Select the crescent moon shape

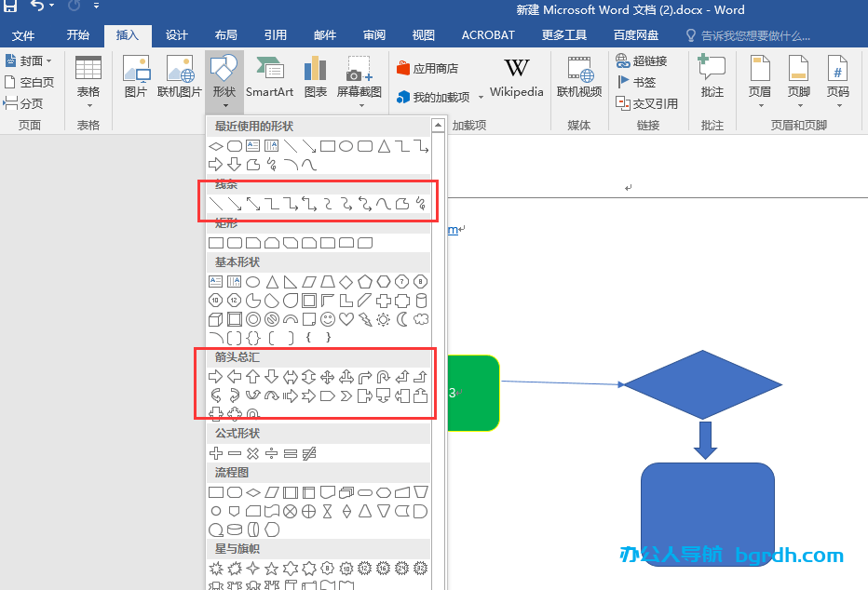402,319
